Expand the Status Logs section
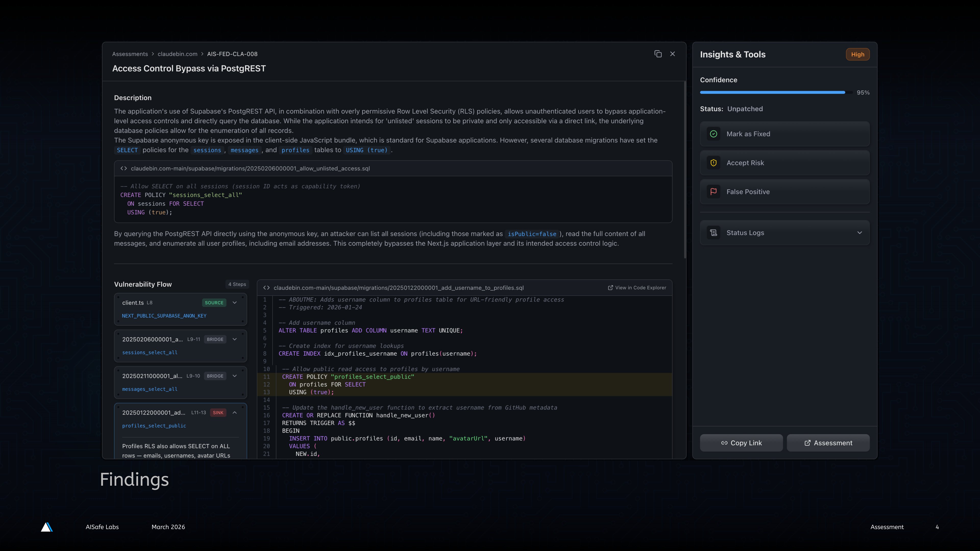 [x=859, y=232]
